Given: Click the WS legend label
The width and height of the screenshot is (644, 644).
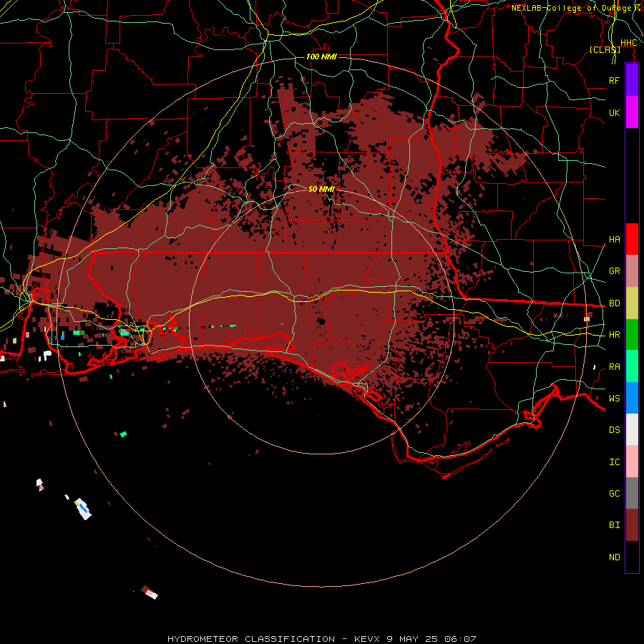Looking at the screenshot, I should pos(614,399).
